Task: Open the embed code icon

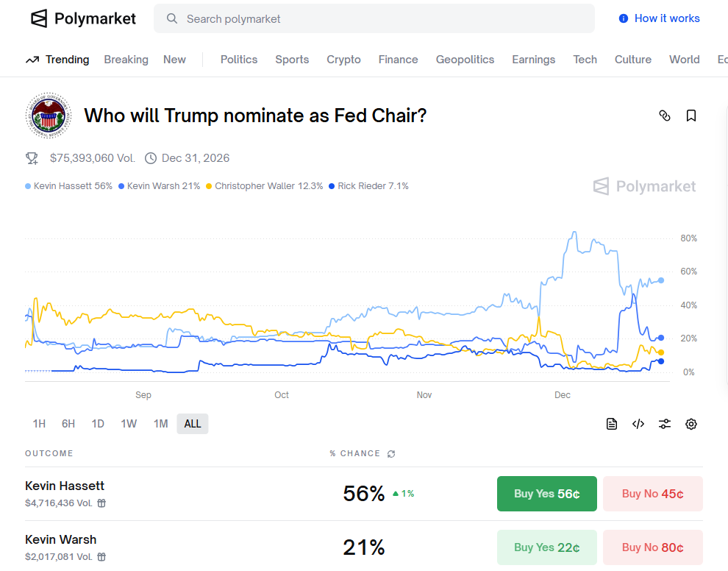Action: pos(638,424)
